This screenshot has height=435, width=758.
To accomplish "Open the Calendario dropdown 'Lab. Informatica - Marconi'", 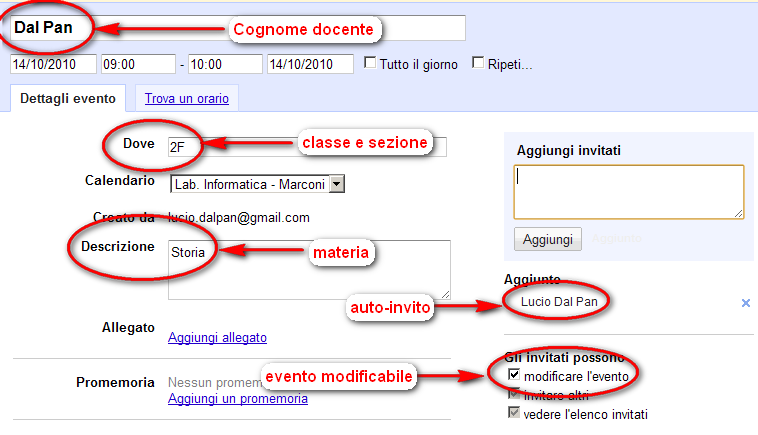I will [257, 184].
